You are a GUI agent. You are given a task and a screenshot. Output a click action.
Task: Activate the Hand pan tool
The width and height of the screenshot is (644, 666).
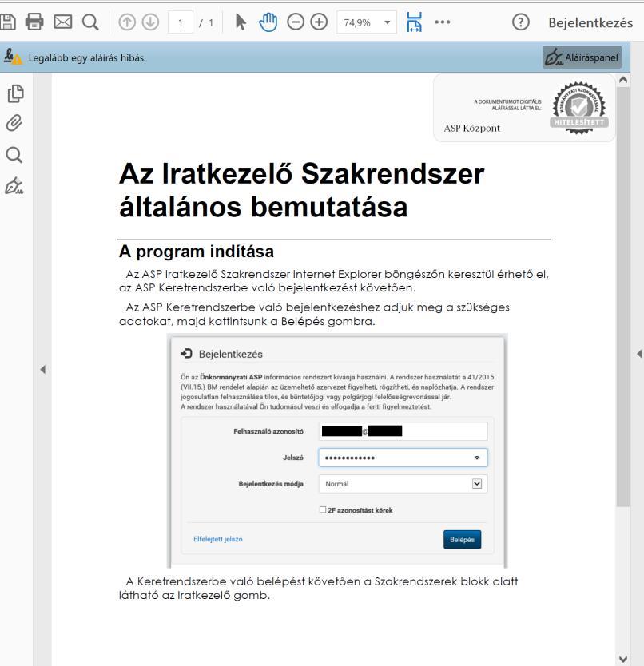tap(268, 22)
